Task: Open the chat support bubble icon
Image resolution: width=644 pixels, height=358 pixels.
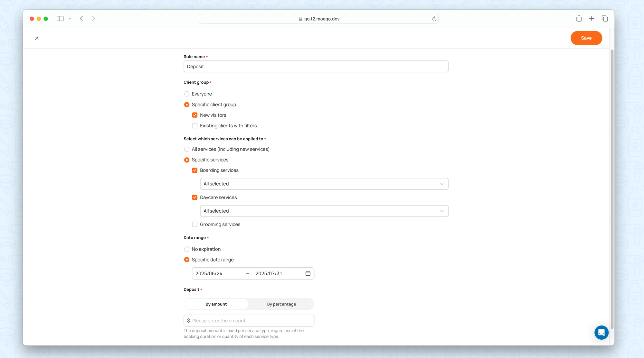Action: pos(601,333)
